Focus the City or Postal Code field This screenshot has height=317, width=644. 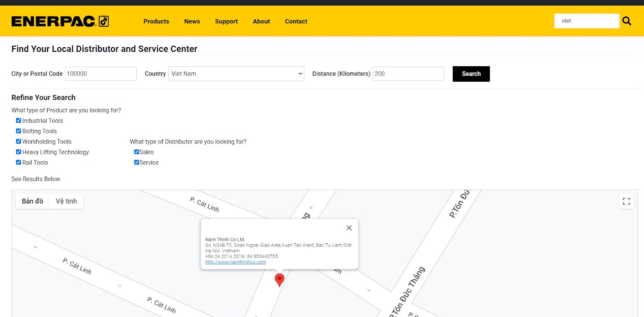click(101, 74)
